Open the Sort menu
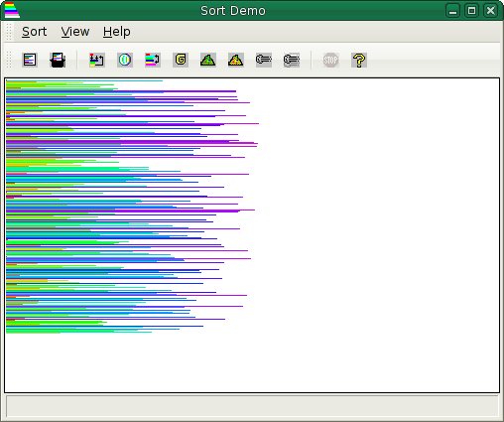This screenshot has height=422, width=504. click(34, 32)
